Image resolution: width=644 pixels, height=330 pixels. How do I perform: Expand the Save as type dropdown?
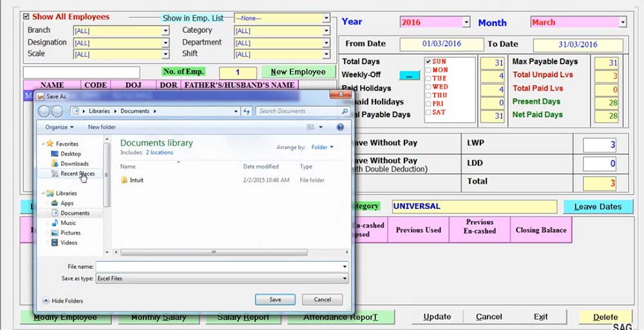click(345, 279)
